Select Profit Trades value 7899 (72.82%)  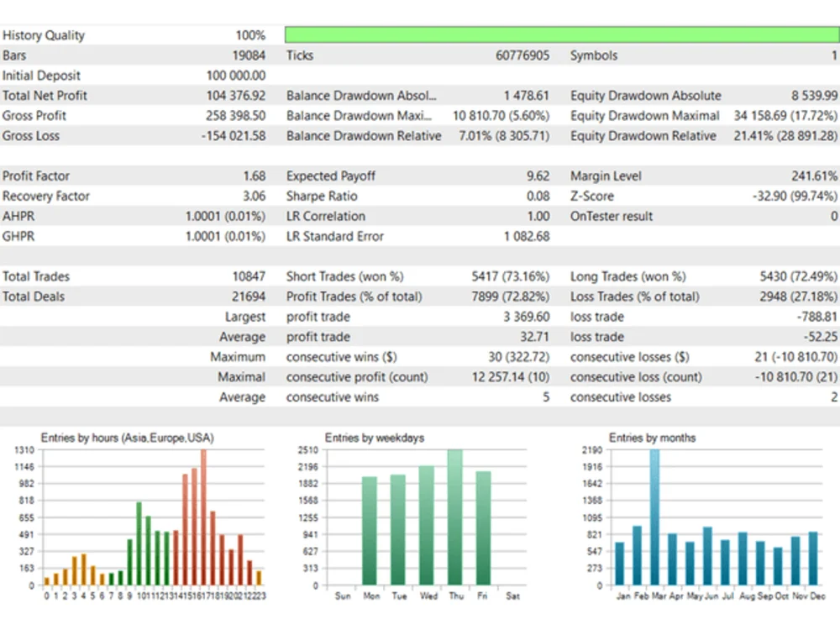511,297
